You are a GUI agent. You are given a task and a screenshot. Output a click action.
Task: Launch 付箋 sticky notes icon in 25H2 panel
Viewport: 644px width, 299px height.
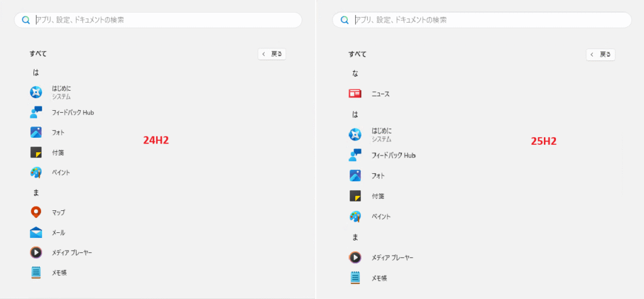(355, 196)
